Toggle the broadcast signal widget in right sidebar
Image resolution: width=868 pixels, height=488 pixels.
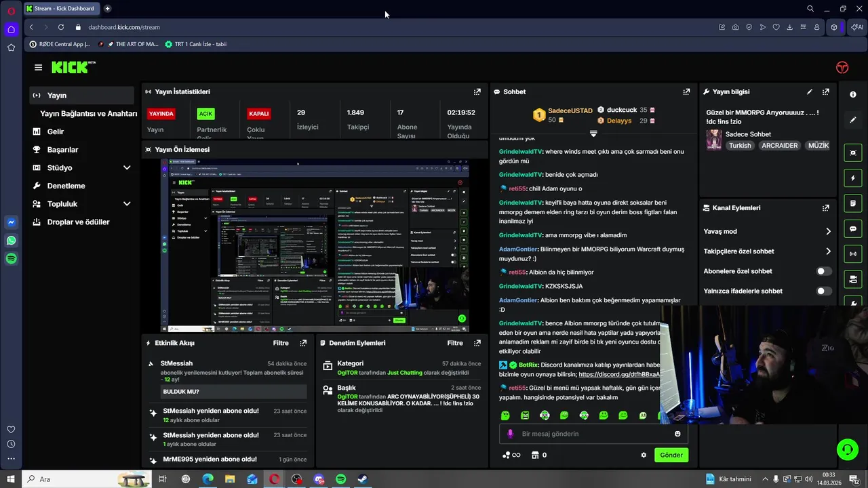click(x=853, y=254)
